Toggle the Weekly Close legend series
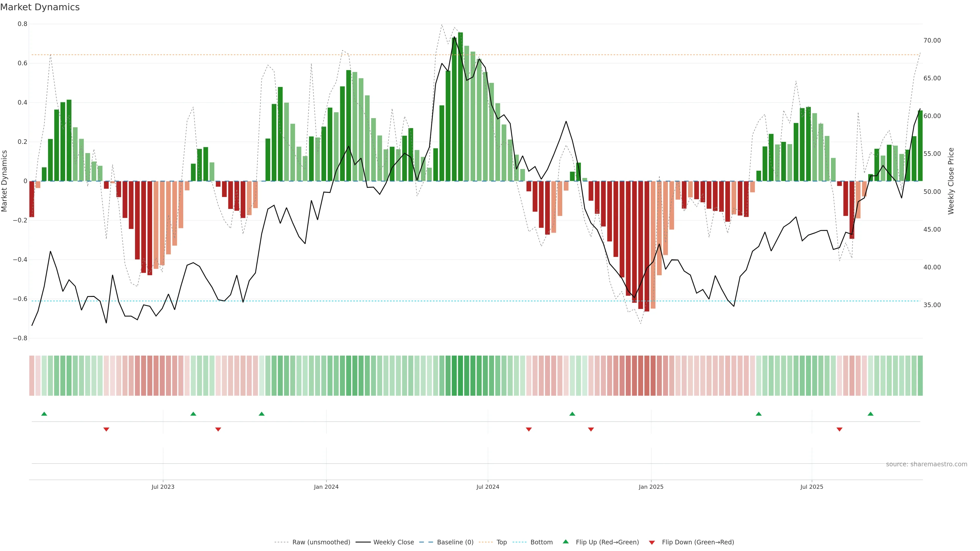Viewport: 980px width, 551px height. click(x=393, y=542)
